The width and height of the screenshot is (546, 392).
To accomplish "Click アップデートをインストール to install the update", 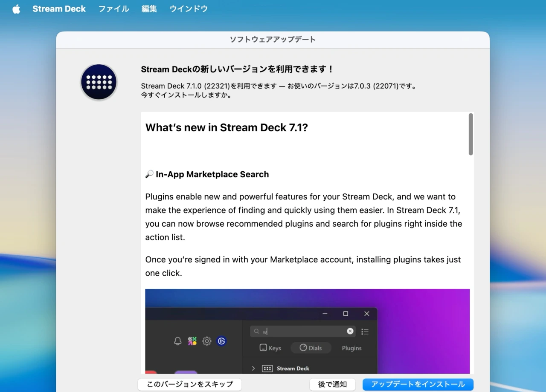I will [x=418, y=384].
